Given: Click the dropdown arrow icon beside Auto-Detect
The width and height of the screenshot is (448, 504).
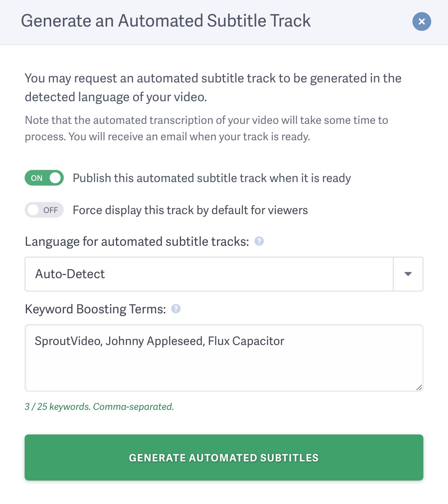Looking at the screenshot, I should coord(408,274).
